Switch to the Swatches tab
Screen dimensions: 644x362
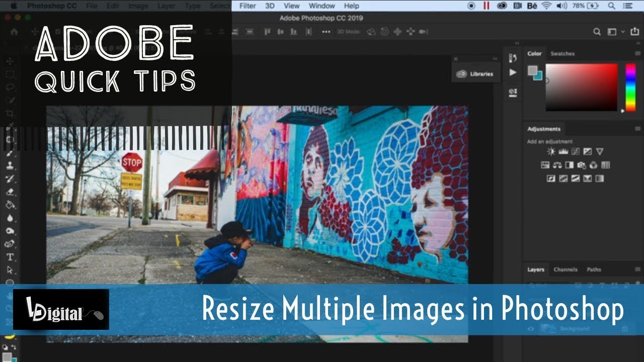click(x=562, y=54)
